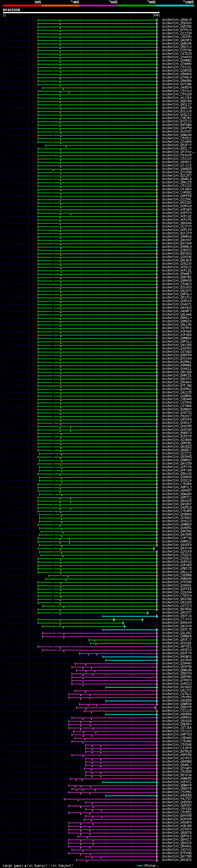Select hit label UniRef100_C5IX13
The height and width of the screenshot is (868, 197).
coord(177,91)
